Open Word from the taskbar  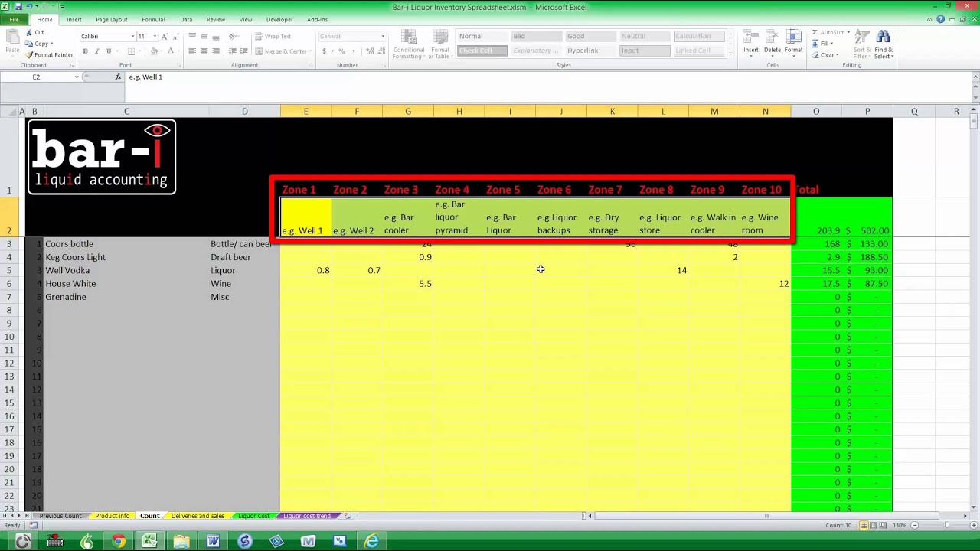pyautogui.click(x=214, y=542)
